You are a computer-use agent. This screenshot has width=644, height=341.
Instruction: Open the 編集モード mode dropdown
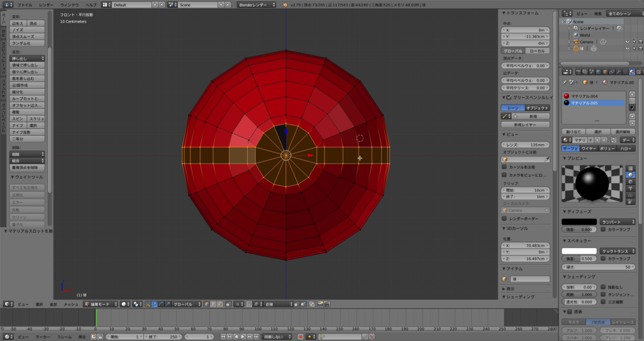pyautogui.click(x=99, y=304)
